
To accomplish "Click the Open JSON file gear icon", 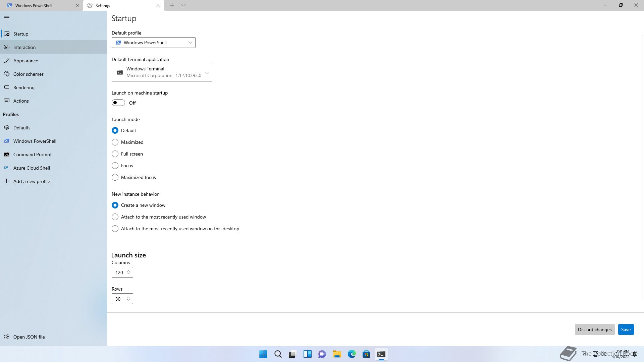I will 7,337.
